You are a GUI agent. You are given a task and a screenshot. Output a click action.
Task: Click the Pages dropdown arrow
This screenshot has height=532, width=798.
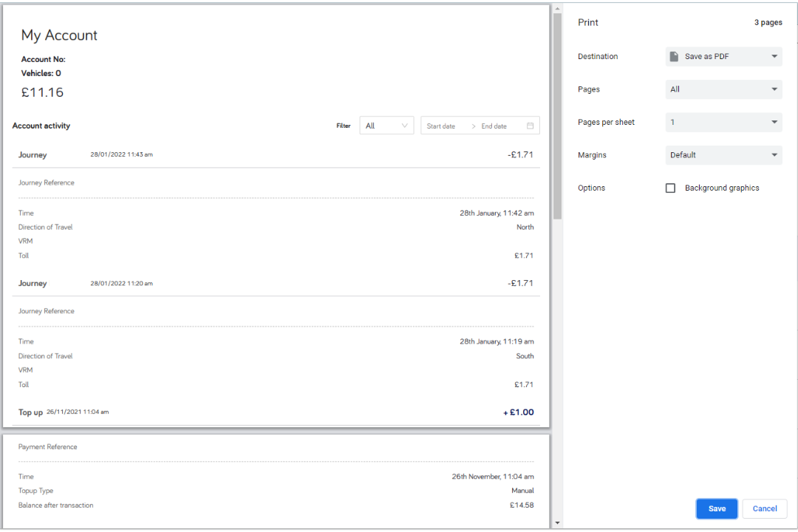pos(774,89)
